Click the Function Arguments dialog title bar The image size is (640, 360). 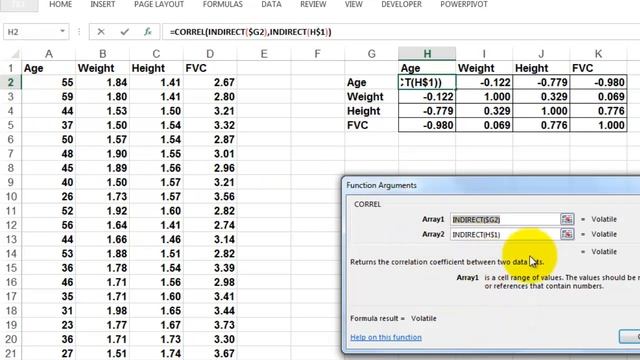coord(491,185)
